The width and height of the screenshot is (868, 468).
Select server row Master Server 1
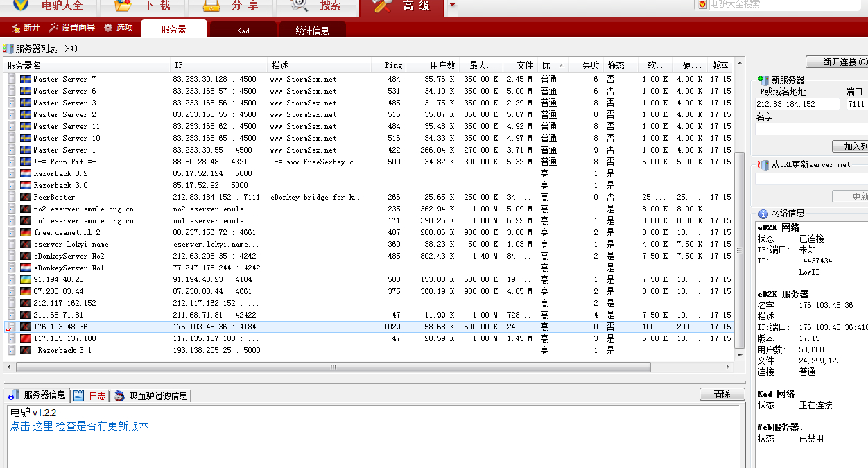click(x=369, y=150)
